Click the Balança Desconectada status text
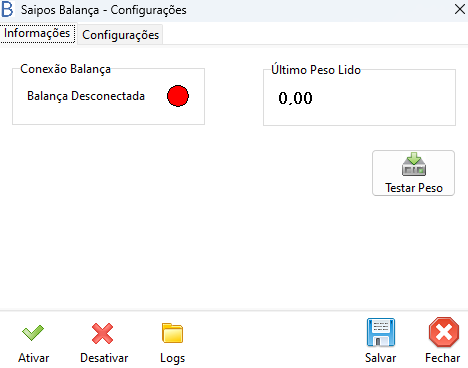 86,96
